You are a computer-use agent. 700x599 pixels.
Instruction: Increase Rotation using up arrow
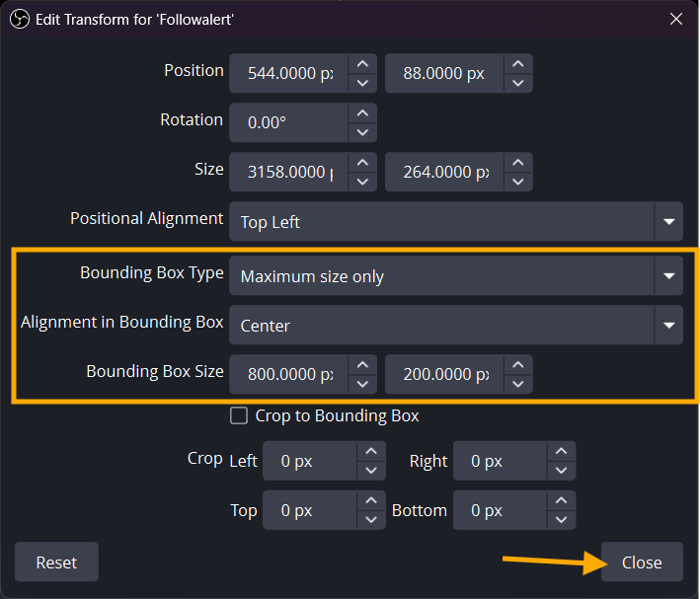362,112
